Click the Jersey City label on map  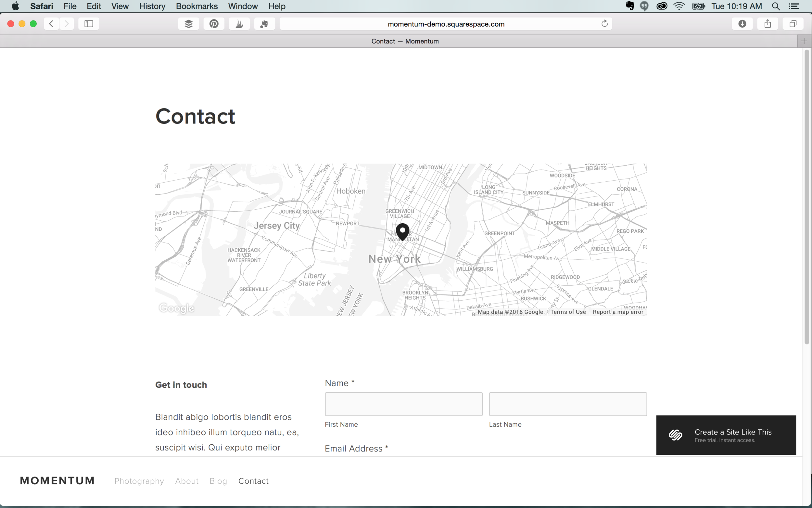pyautogui.click(x=277, y=226)
